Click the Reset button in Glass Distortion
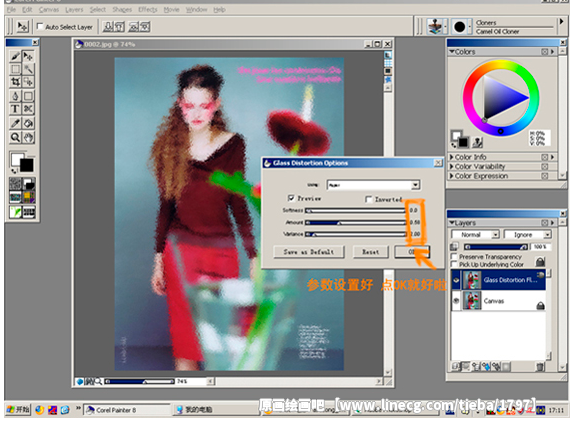This screenshot has width=577, height=424. click(x=371, y=252)
